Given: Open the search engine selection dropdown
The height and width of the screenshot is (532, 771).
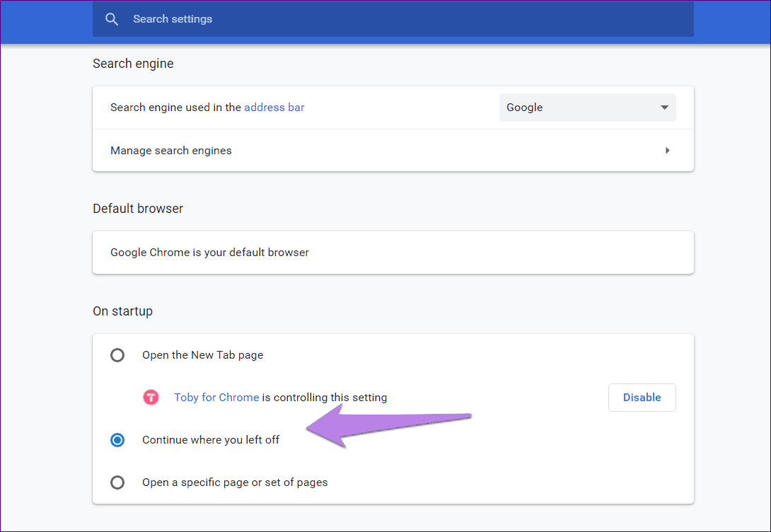Looking at the screenshot, I should pyautogui.click(x=587, y=108).
